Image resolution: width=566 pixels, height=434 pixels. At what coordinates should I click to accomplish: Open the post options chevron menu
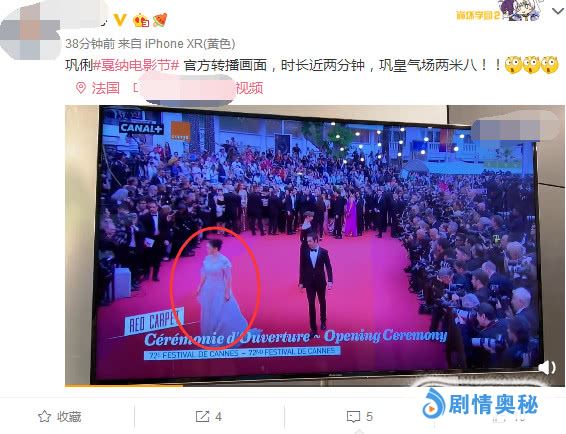[x=558, y=11]
